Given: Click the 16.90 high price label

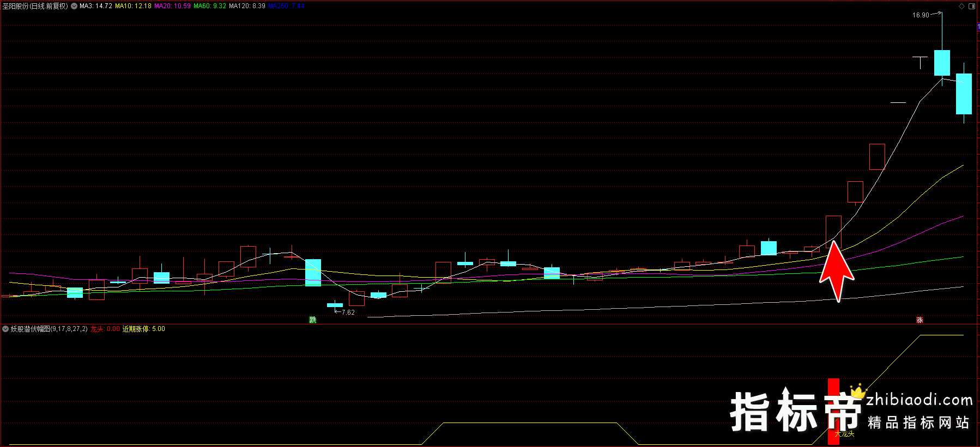Looking at the screenshot, I should coord(921,15).
